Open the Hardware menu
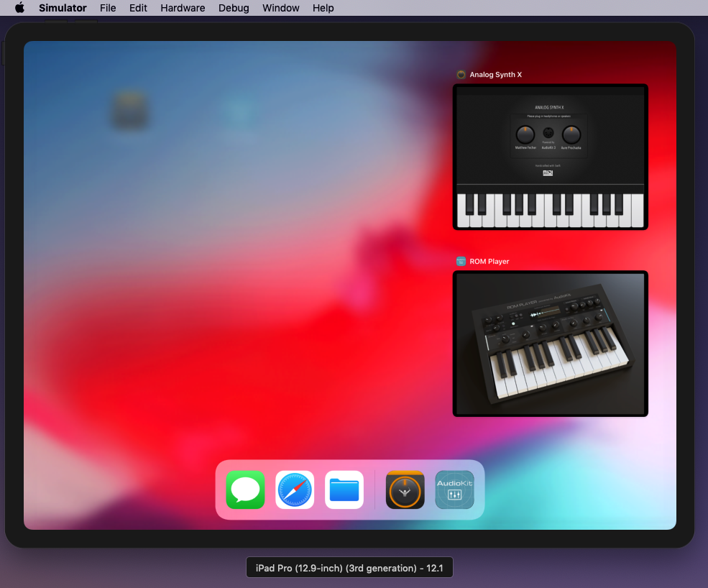708x588 pixels. [x=183, y=8]
